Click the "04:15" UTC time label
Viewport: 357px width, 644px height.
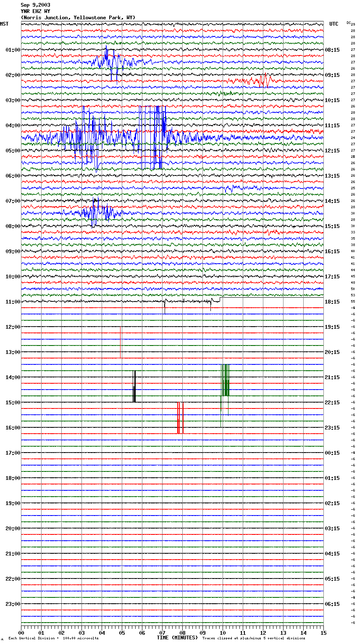click(x=332, y=554)
